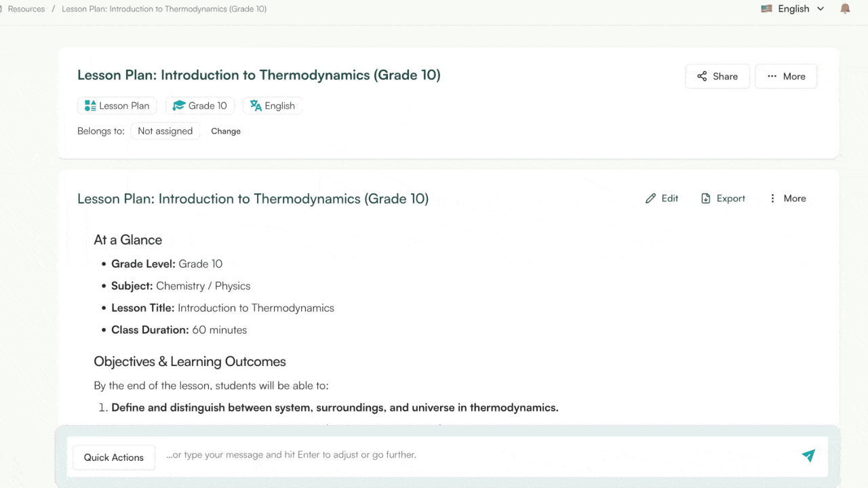Click the Lesson Plan shapes icon tag
Screen dimensions: 868x488
click(90, 106)
